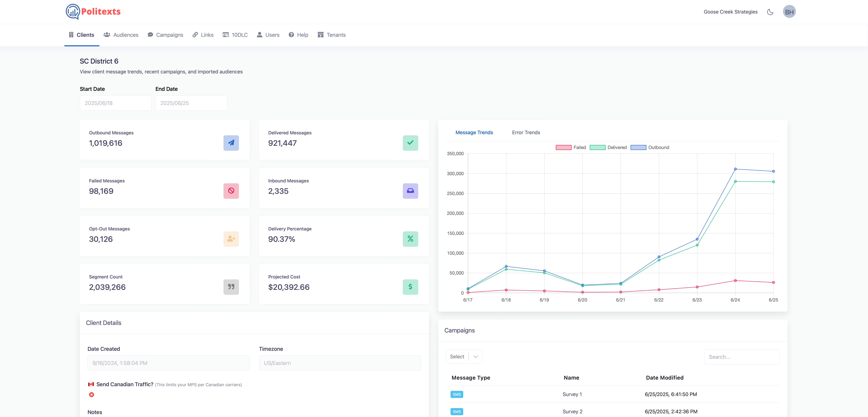Toggle the Outbound legend swatch

click(x=638, y=147)
